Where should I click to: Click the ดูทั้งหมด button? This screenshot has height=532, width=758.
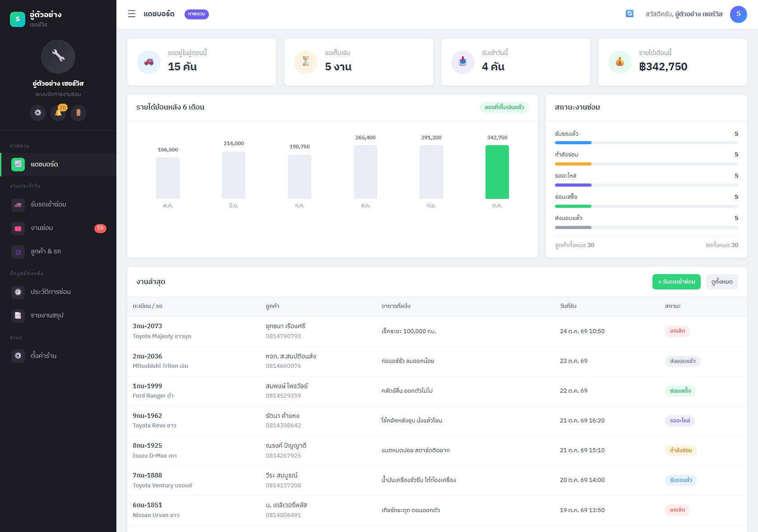722,282
